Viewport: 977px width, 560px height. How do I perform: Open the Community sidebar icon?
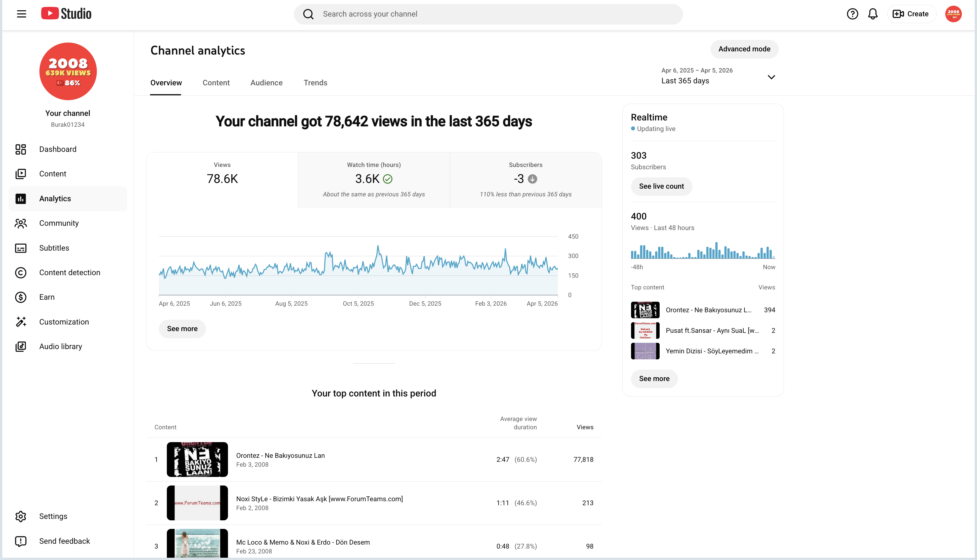[21, 223]
